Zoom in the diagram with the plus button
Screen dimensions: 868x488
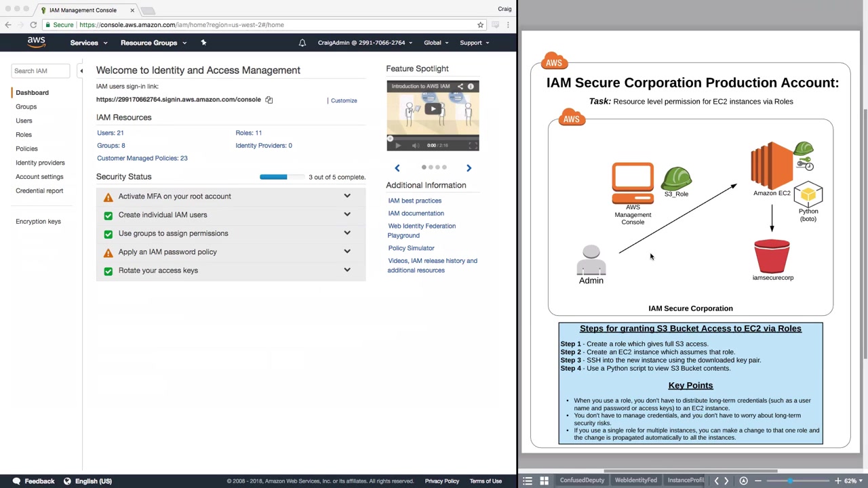pos(838,481)
